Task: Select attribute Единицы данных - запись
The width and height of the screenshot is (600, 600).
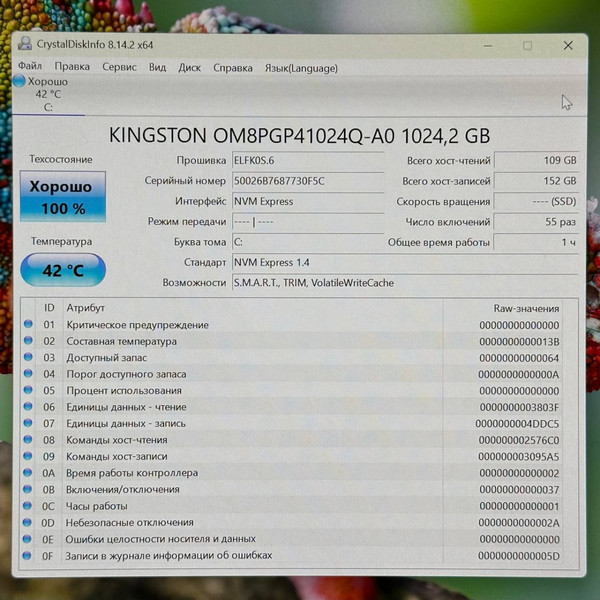Action: point(126,424)
